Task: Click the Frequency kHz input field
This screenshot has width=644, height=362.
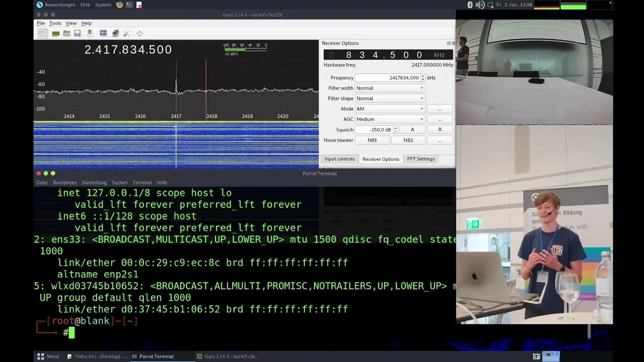Action: click(x=387, y=78)
